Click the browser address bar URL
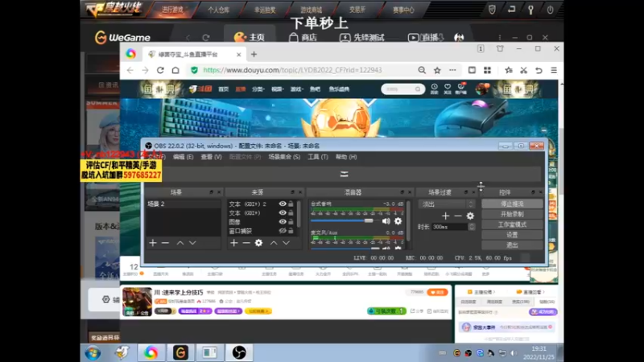644x362 pixels. coord(292,70)
